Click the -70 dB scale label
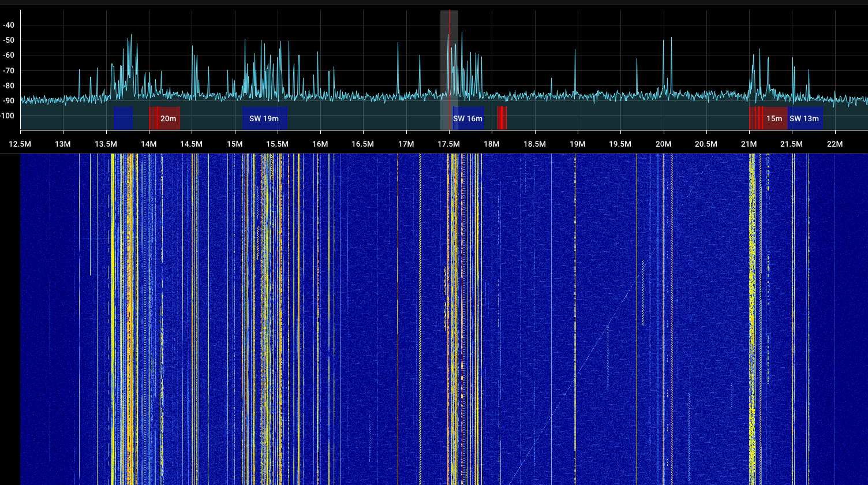Image resolution: width=868 pixels, height=485 pixels. (x=9, y=70)
